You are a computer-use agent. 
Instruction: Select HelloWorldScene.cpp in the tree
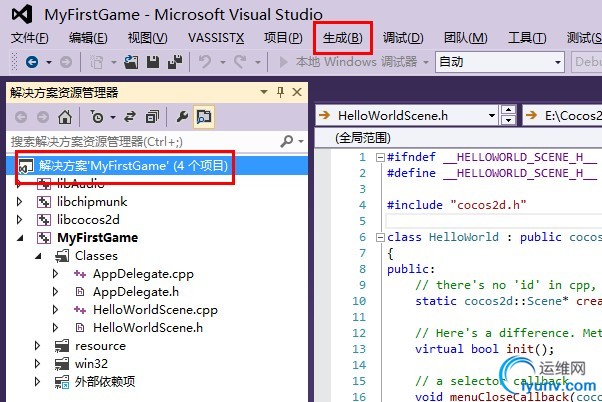tap(155, 309)
